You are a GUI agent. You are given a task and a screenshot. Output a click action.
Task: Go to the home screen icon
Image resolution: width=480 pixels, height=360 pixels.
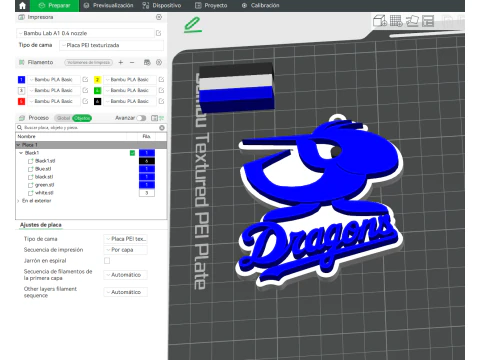coord(22,6)
